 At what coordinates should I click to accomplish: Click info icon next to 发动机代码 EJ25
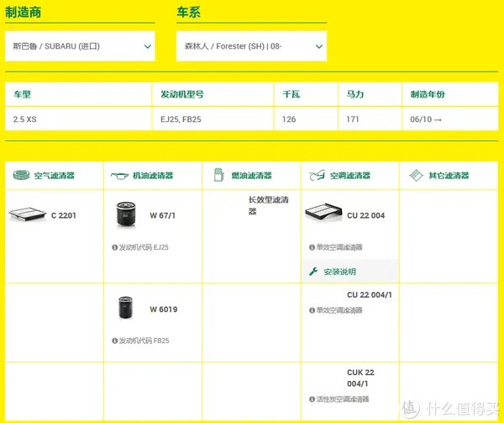114,247
